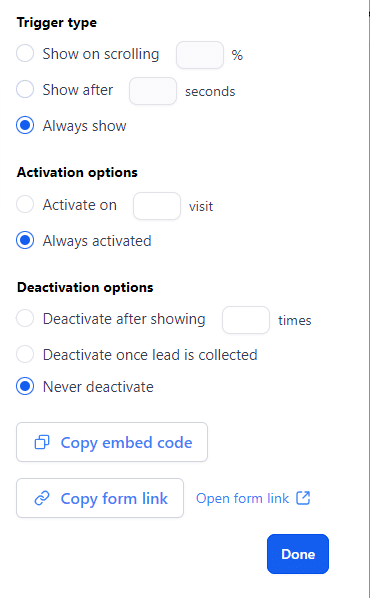Click the Deactivate after showing times field
The width and height of the screenshot is (370, 598).
click(246, 320)
